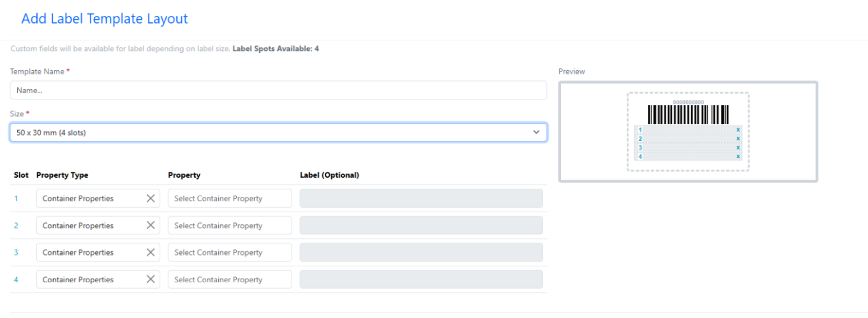This screenshot has height=318, width=868.
Task: Open slot 1 Property Type combo box
Action: [98, 198]
